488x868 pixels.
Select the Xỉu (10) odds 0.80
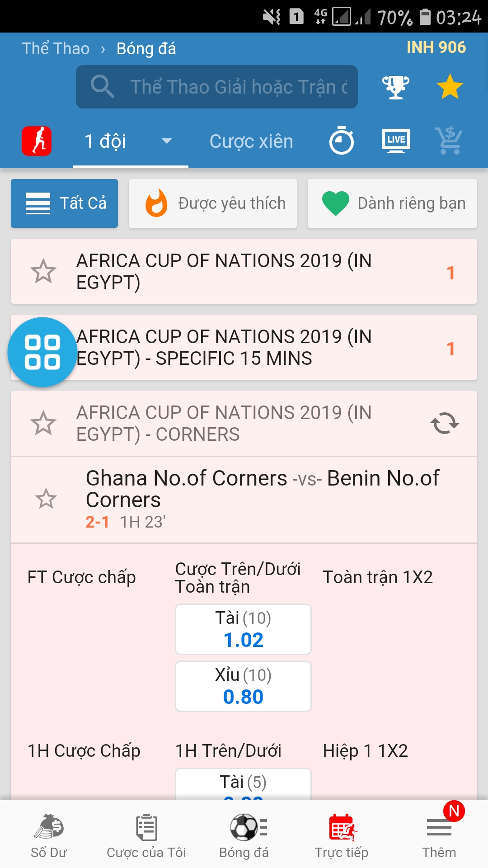click(x=243, y=686)
